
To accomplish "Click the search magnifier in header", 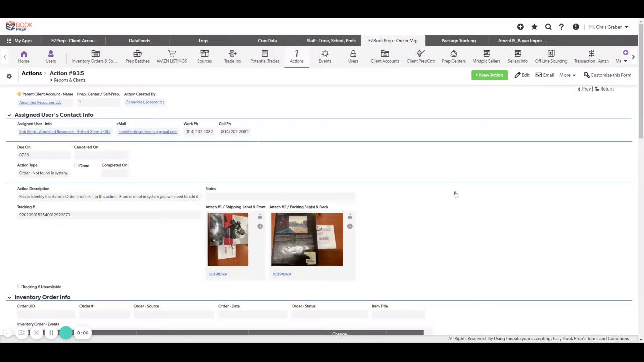I will coord(548,27).
